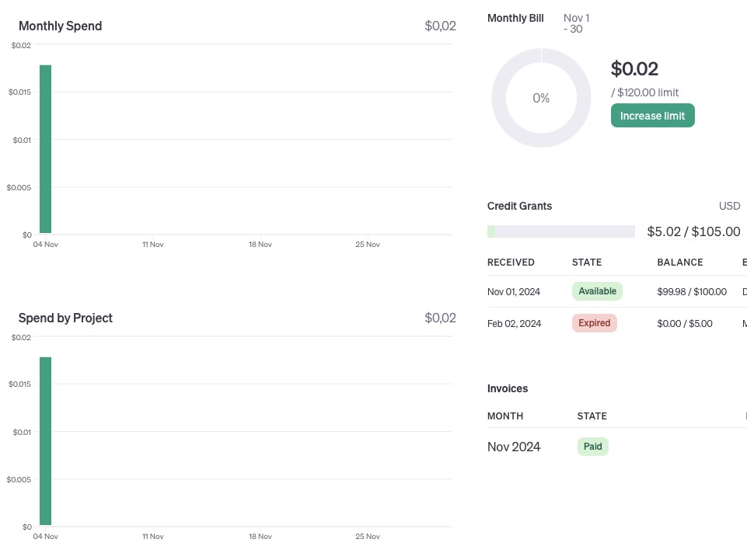The image size is (747, 560).
Task: Click the Spend by Project heading
Action: (x=65, y=318)
